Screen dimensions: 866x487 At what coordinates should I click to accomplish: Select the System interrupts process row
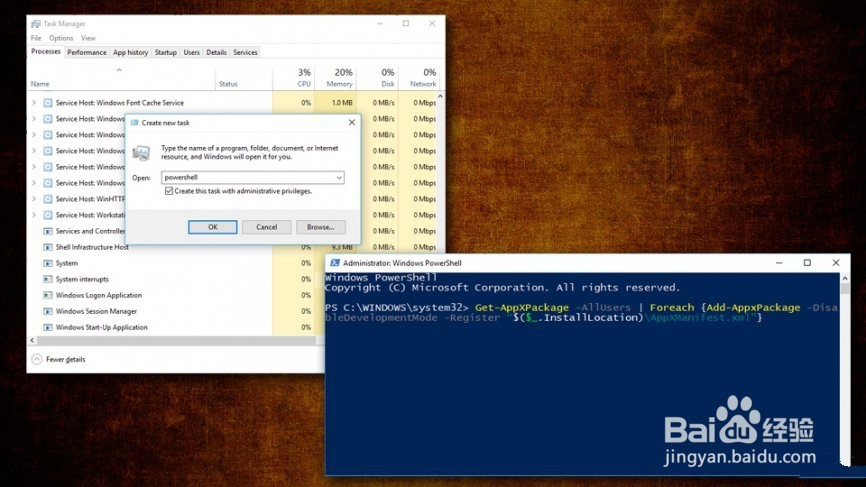[177, 279]
